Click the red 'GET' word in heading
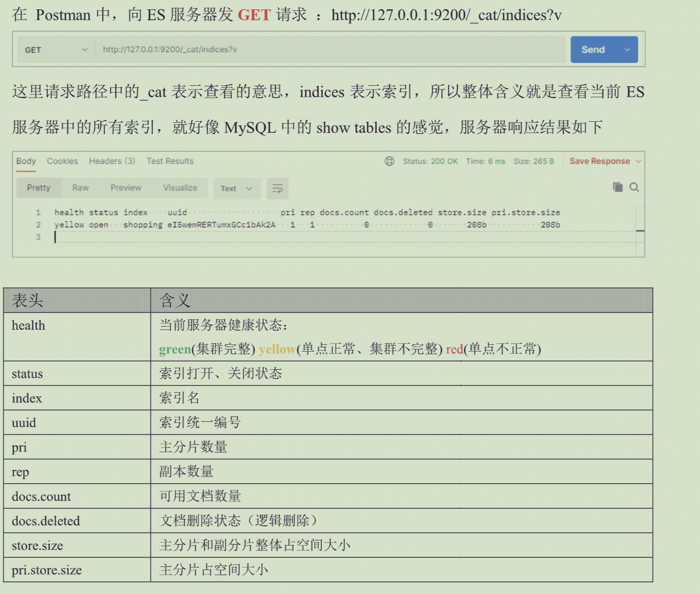 (254, 15)
